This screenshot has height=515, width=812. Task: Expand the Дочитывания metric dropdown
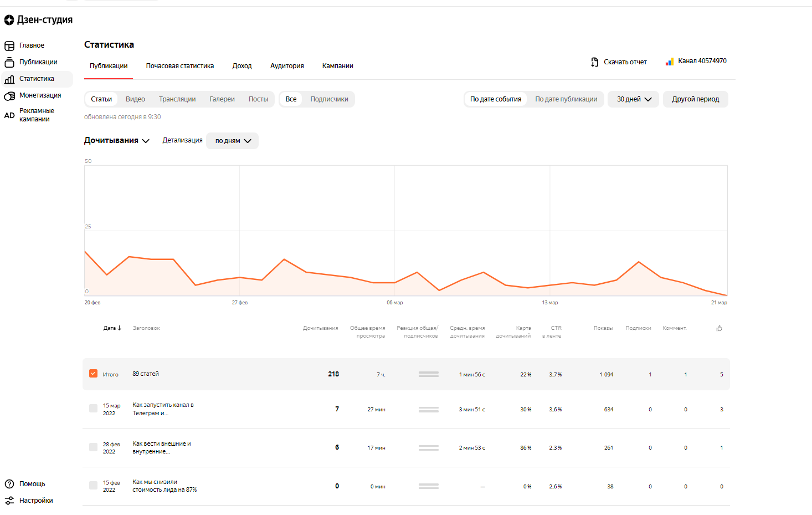(x=117, y=141)
